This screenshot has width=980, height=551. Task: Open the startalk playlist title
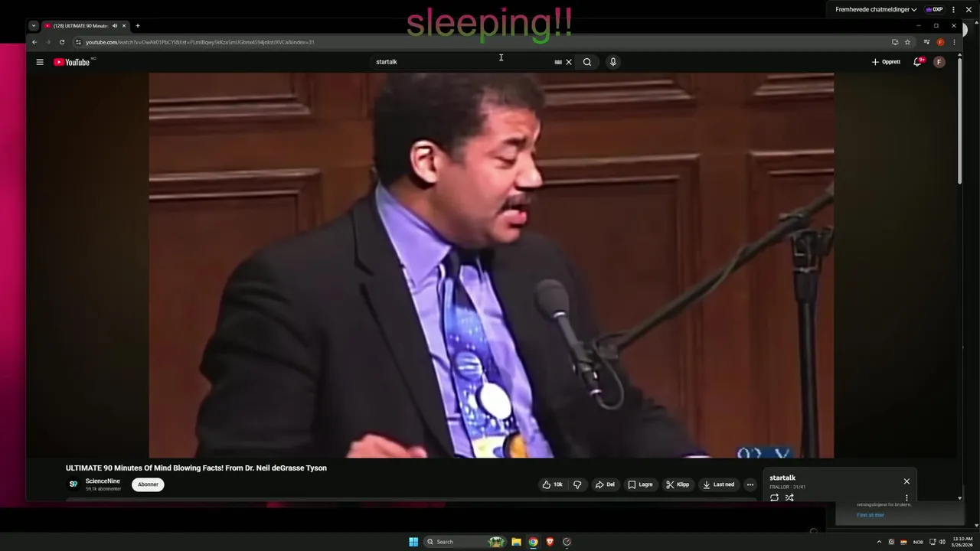[782, 478]
